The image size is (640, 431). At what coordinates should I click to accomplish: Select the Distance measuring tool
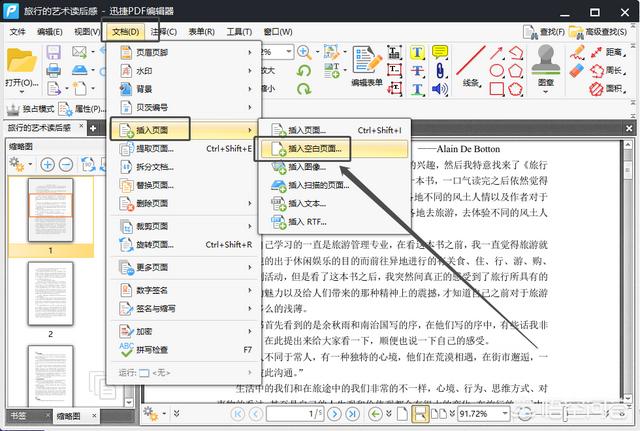[608, 52]
